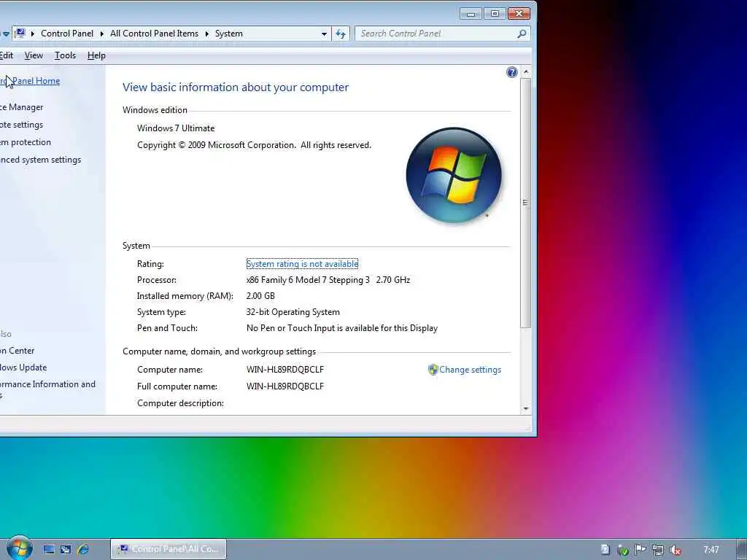Click the 'Windows 7 Ultimate' text

click(x=176, y=128)
